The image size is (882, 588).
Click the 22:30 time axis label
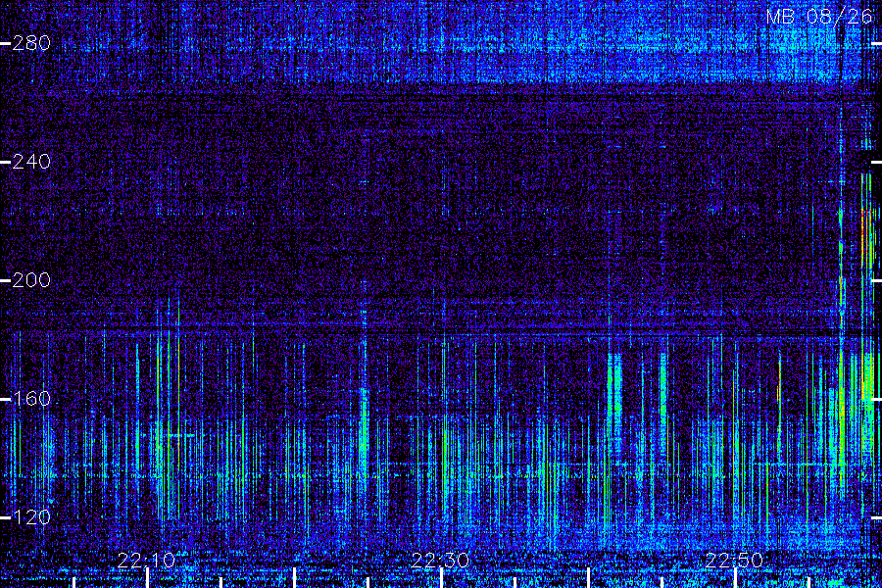point(440,561)
